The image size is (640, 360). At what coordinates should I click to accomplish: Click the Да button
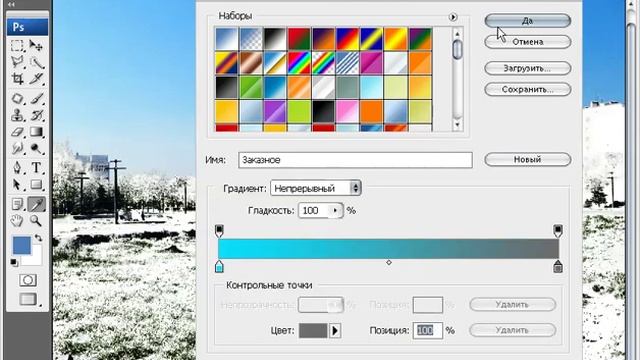527,20
